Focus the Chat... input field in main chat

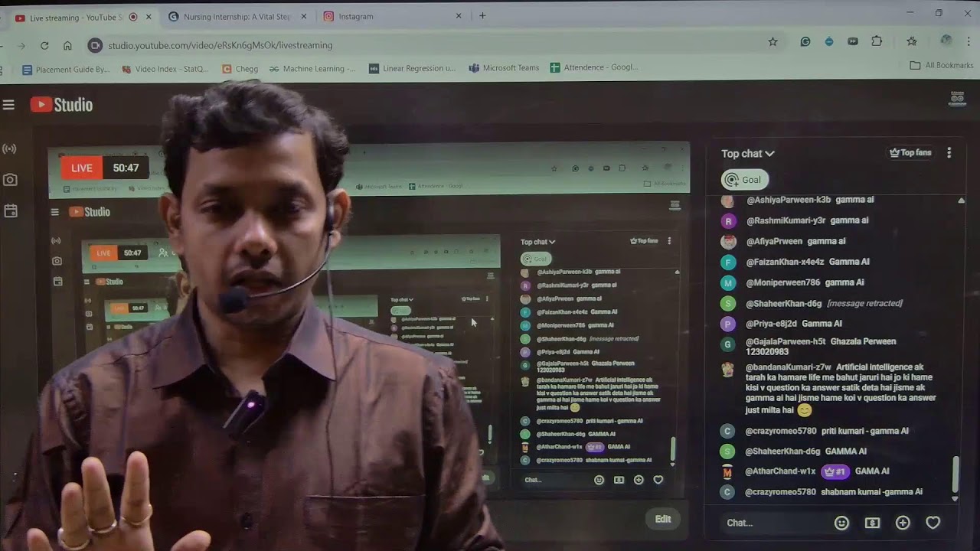(773, 523)
